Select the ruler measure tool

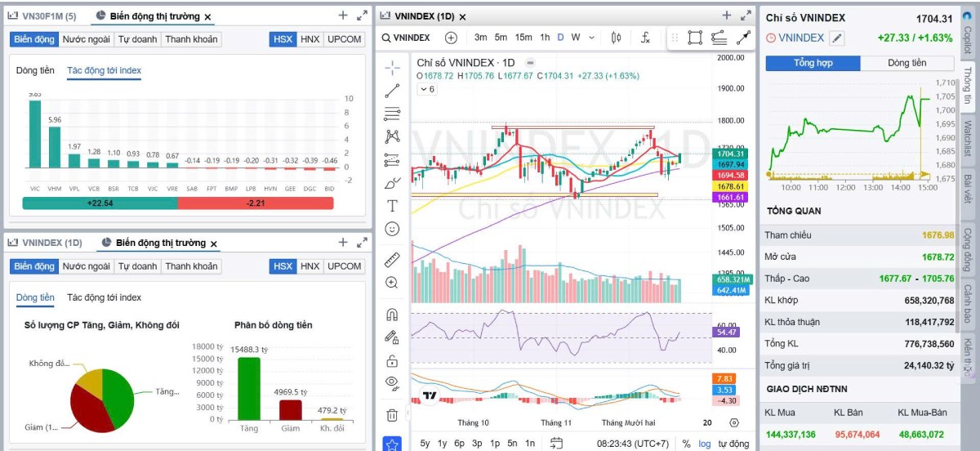(x=392, y=260)
